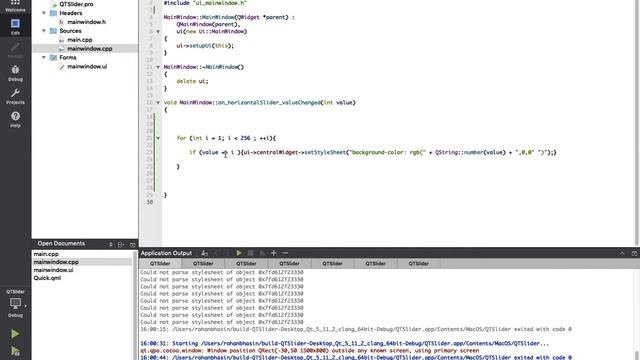Click the code editor vertical scrollbar
The height and width of the screenshot is (360, 640).
pyautogui.click(x=636, y=122)
